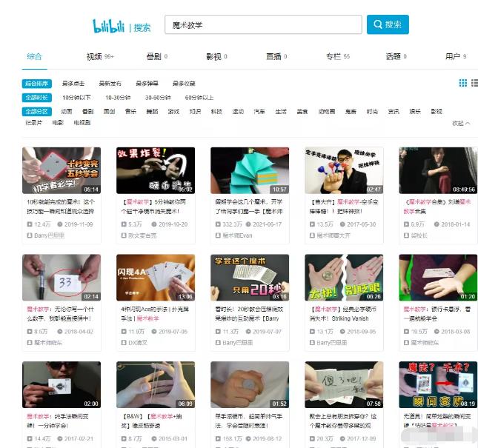Switch to grid view layout icon
This screenshot has height=448, width=478.
(x=463, y=83)
